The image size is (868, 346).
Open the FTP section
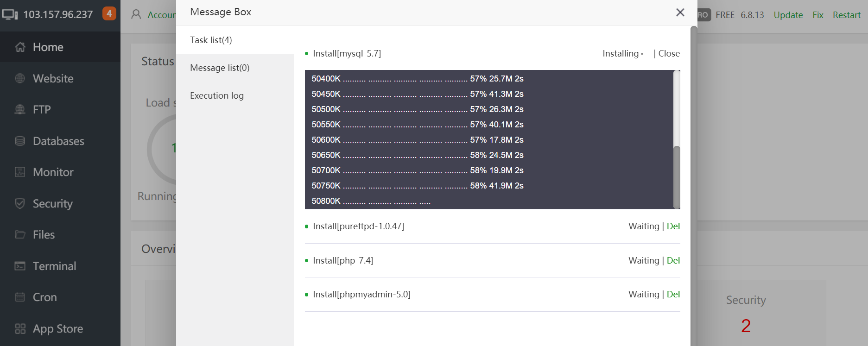pos(60,109)
